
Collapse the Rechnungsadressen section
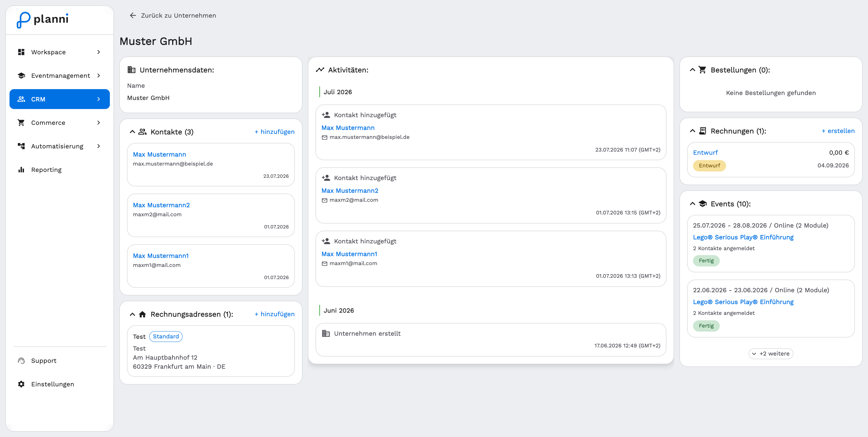click(x=132, y=314)
